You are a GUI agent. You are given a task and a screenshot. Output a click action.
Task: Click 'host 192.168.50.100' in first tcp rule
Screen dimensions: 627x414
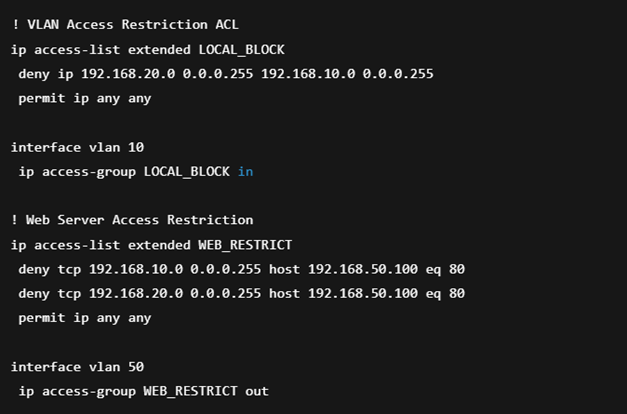click(x=343, y=269)
